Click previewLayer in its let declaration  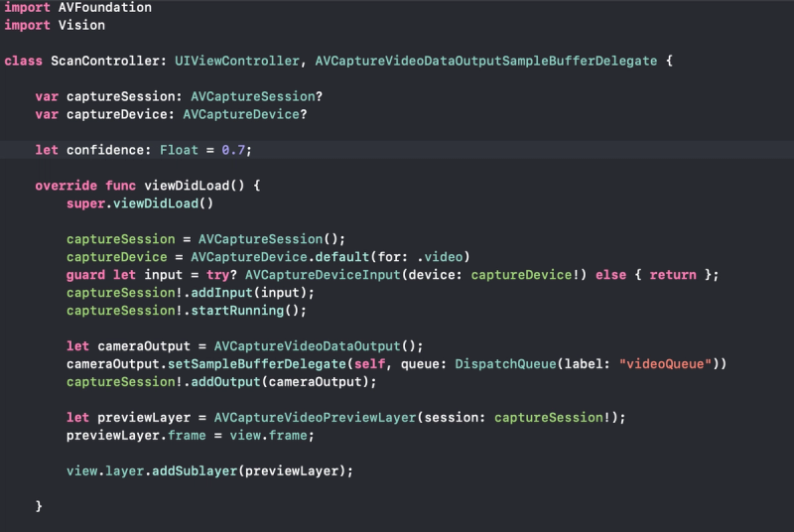(144, 418)
